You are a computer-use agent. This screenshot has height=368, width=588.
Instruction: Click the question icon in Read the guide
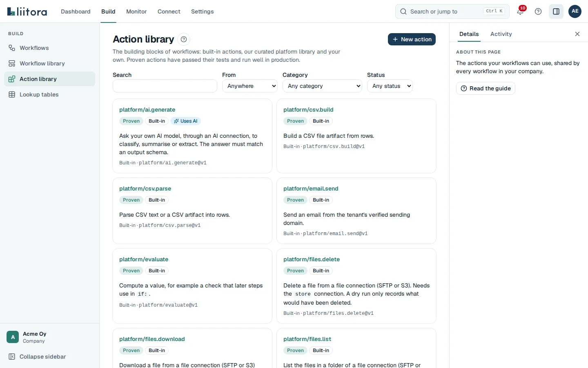coord(464,88)
